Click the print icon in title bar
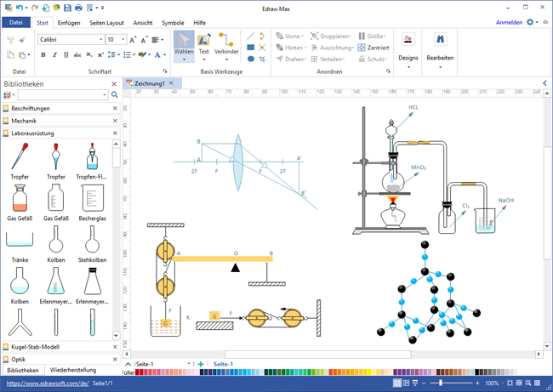 (x=78, y=8)
